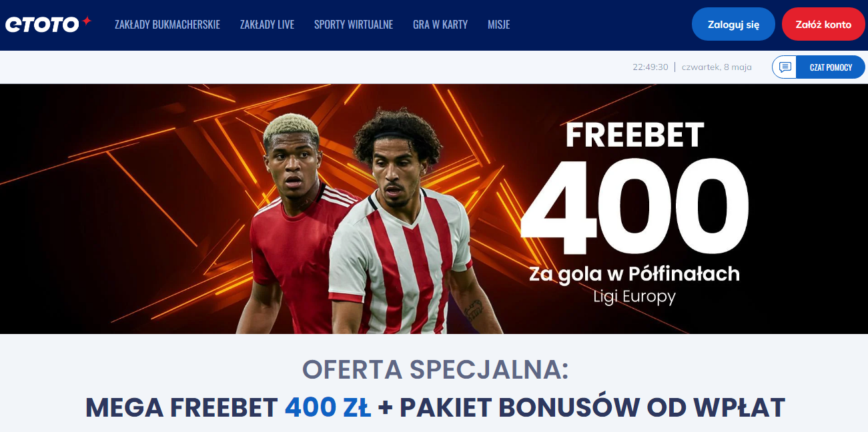Image resolution: width=868 pixels, height=432 pixels.
Task: Click the Za gola w Półfinałach text
Action: point(634,273)
